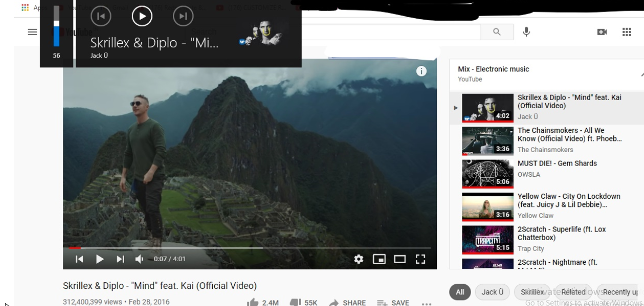Click play button in media overlay
The height and width of the screenshot is (306, 644).
point(142,17)
